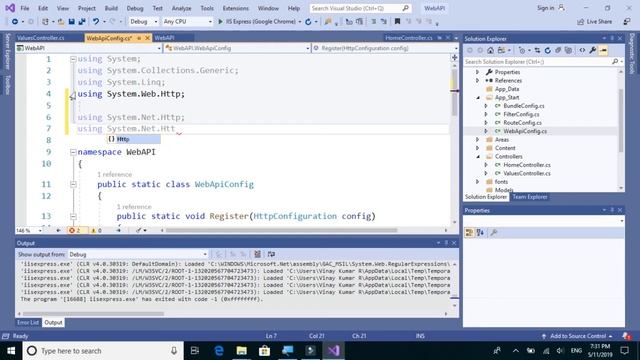Switch to the ValuesController.cs tab
The height and width of the screenshot is (360, 640).
(40, 38)
